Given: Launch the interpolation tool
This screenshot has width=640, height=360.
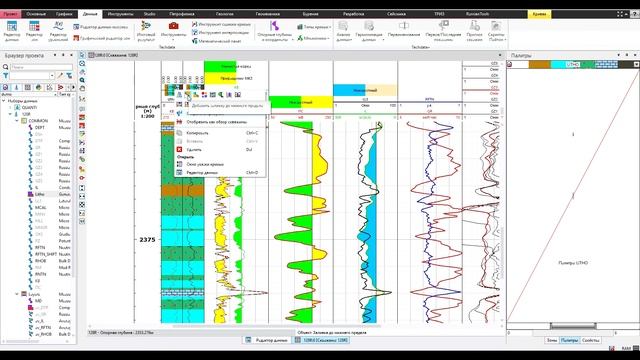Looking at the screenshot, I should point(220,33).
